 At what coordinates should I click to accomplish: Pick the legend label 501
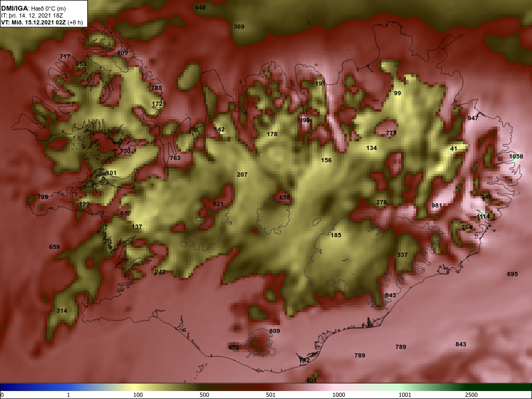[271, 395]
